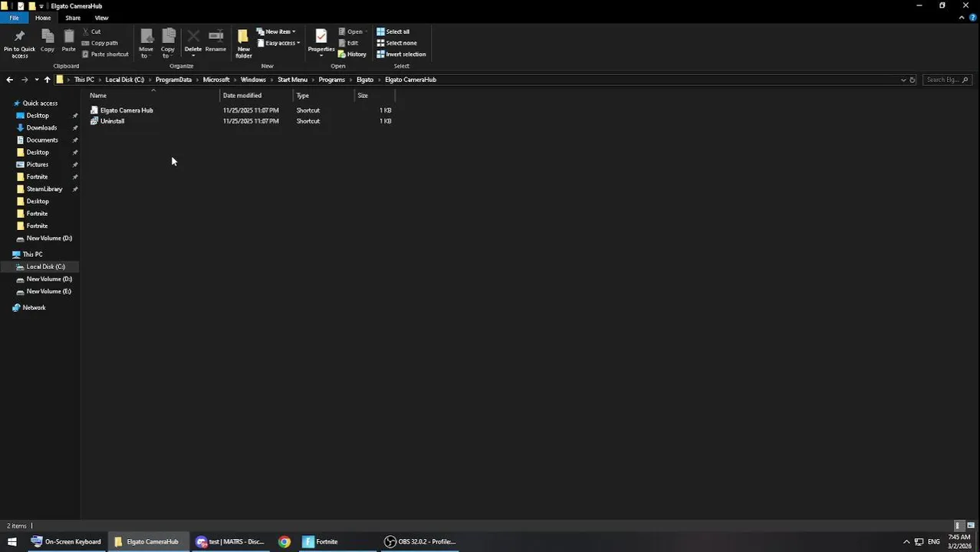Open the Easy access dropdown

pos(278,43)
